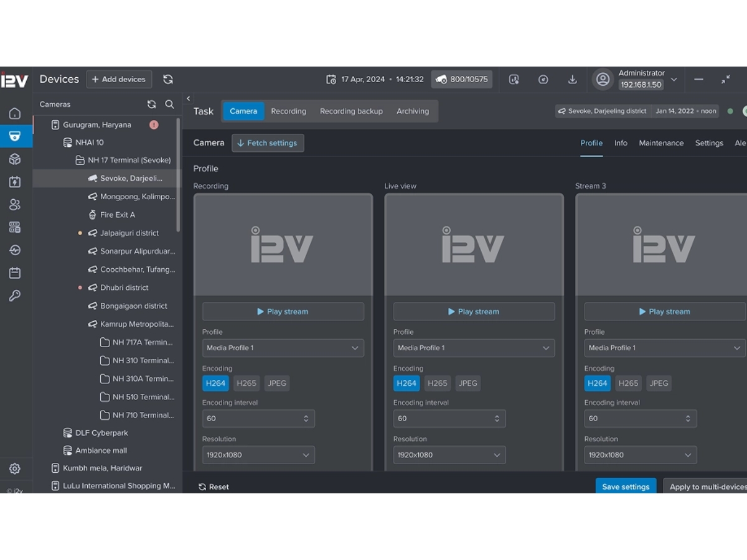Select the camera Devices sidebar icon
This screenshot has height=560, width=747.
coord(15,136)
